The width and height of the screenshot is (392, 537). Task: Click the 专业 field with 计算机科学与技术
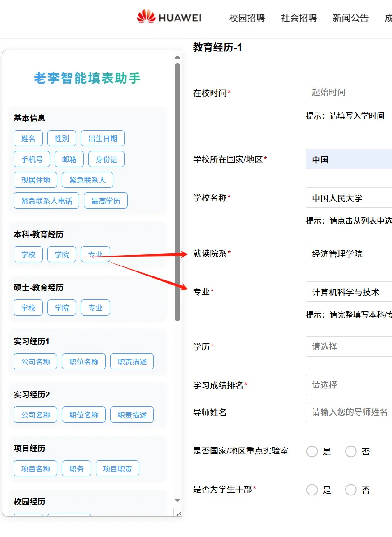[x=349, y=292]
